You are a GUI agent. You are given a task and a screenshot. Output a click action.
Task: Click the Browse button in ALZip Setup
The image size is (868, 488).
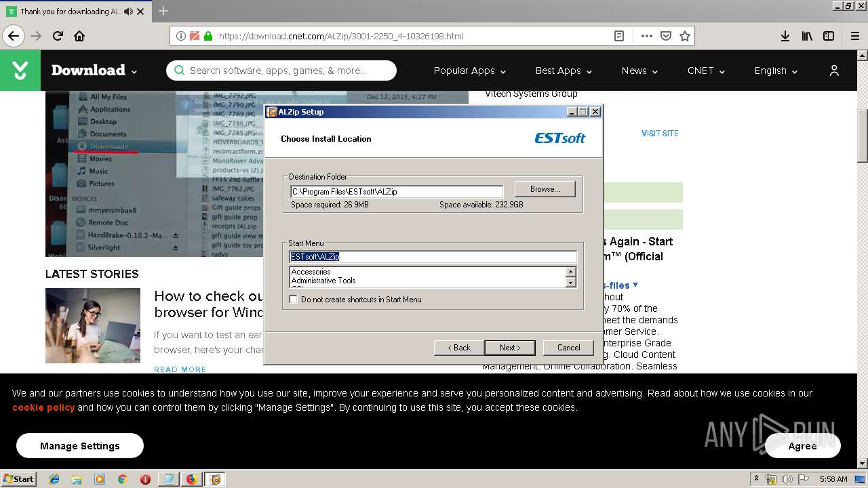pyautogui.click(x=545, y=189)
